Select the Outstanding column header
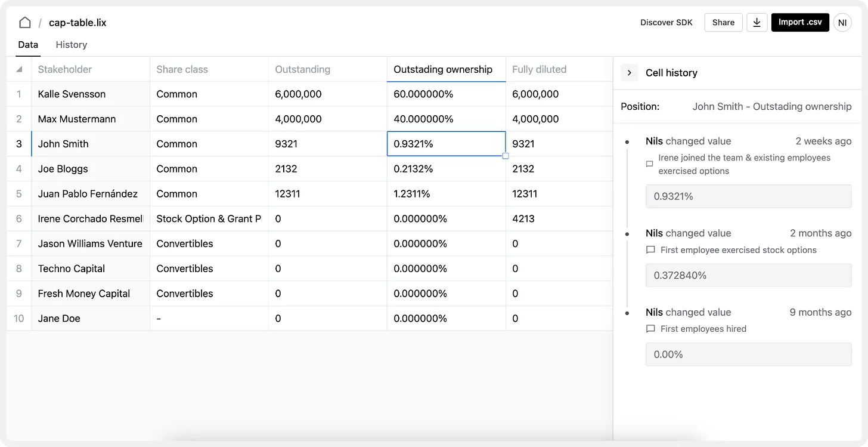 click(x=327, y=69)
